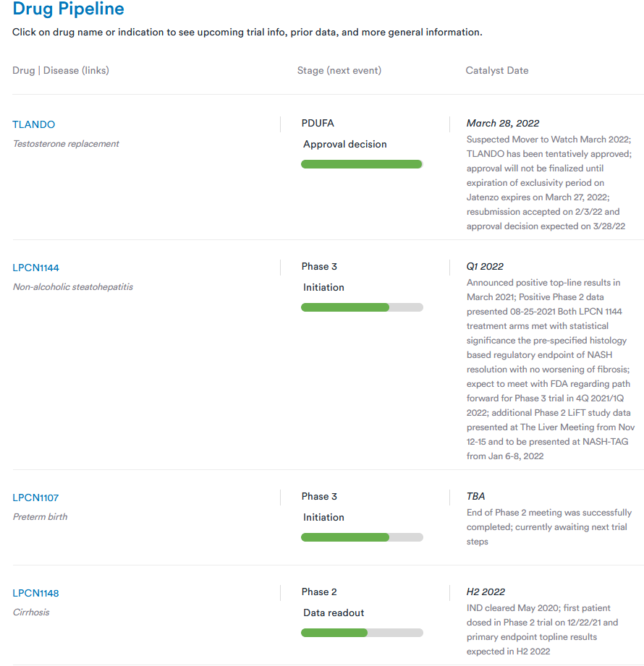This screenshot has height=666, width=644.
Task: Click the March 28, 2022 catalyst date
Action: (503, 124)
